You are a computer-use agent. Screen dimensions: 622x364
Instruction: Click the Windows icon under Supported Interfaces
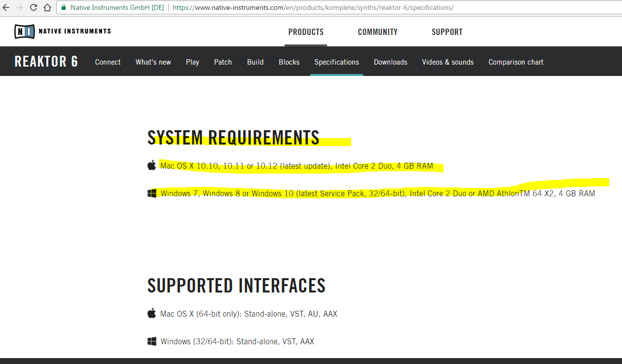click(x=152, y=341)
